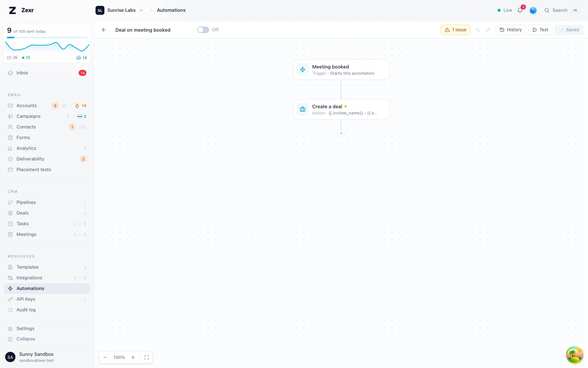Open the beach-themed help bubble
Viewport: 588px width, 368px height.
point(575,355)
